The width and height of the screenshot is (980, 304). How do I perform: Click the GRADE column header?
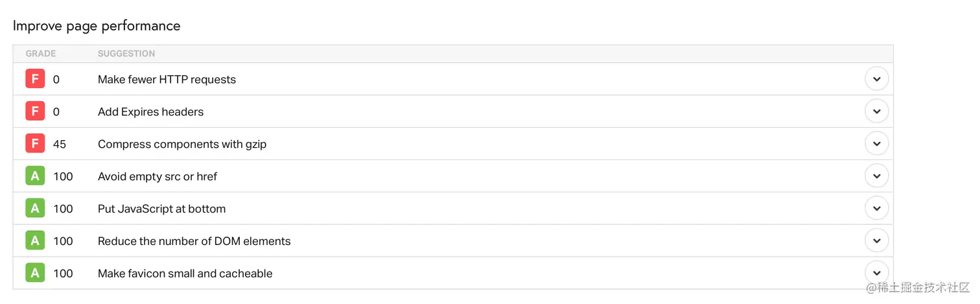41,54
